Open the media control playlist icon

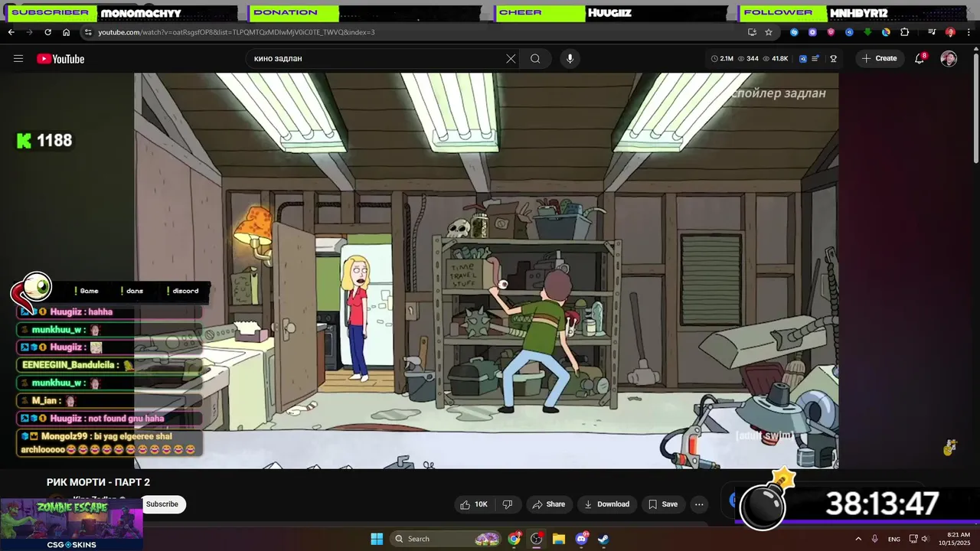(x=932, y=32)
